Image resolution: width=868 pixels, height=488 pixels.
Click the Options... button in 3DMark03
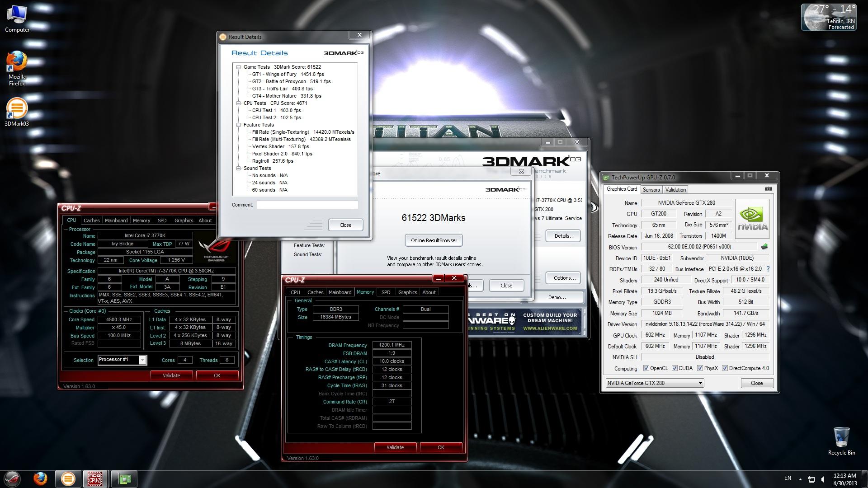coord(563,278)
